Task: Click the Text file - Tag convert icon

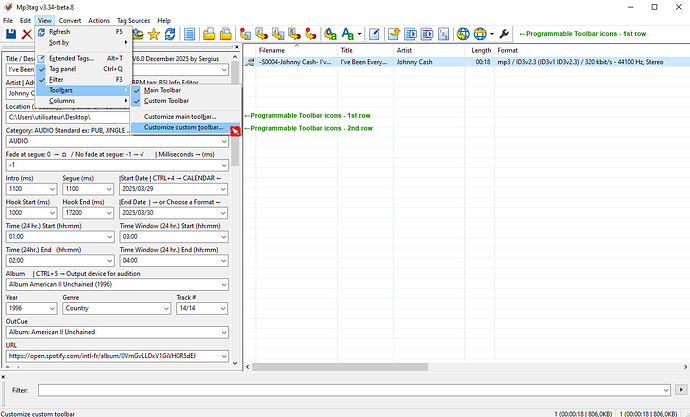Action: click(x=294, y=34)
